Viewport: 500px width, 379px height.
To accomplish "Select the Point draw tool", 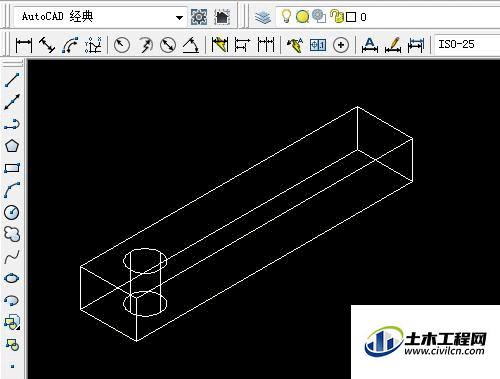I will 12,366.
